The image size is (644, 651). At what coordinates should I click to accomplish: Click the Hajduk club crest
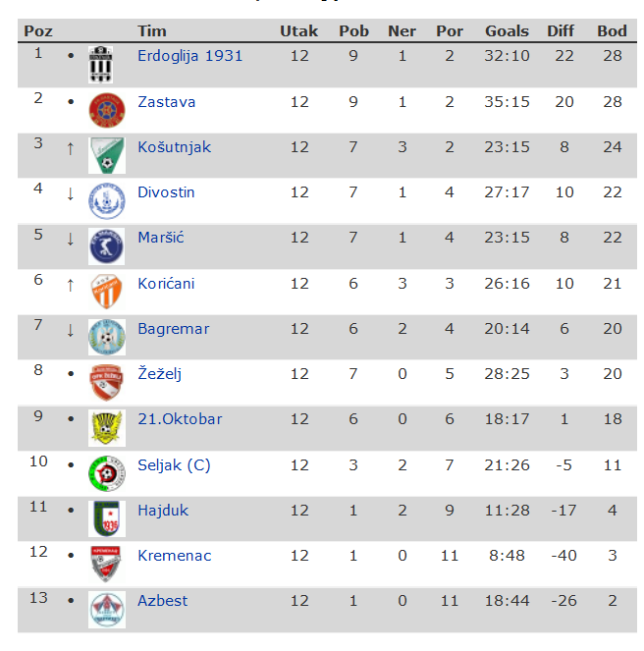point(105,518)
